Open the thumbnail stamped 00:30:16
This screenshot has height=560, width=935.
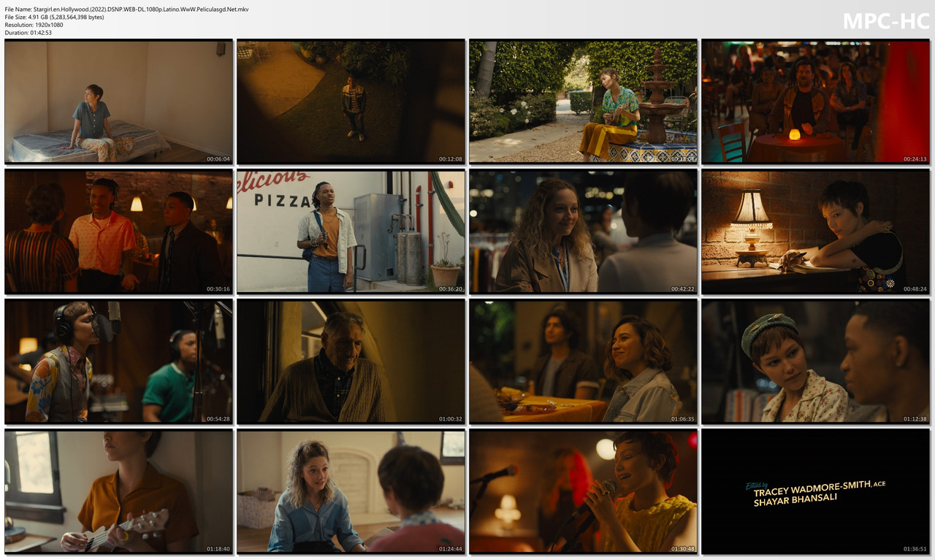[118, 231]
